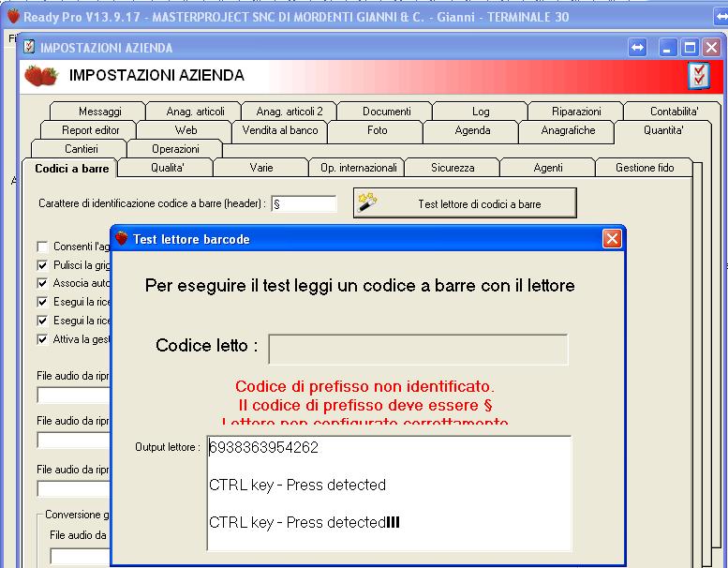728x568 pixels.
Task: Click the 'Codice di prefisso non identificato.' message
Action: tap(364, 386)
